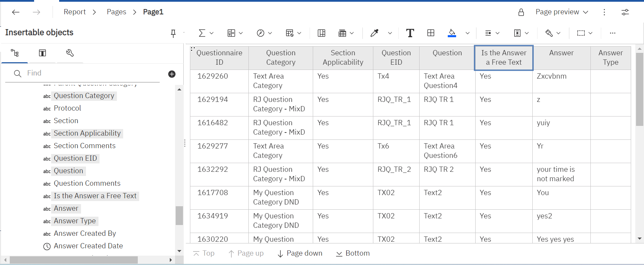Select Answer Created Date tree item

click(88, 246)
